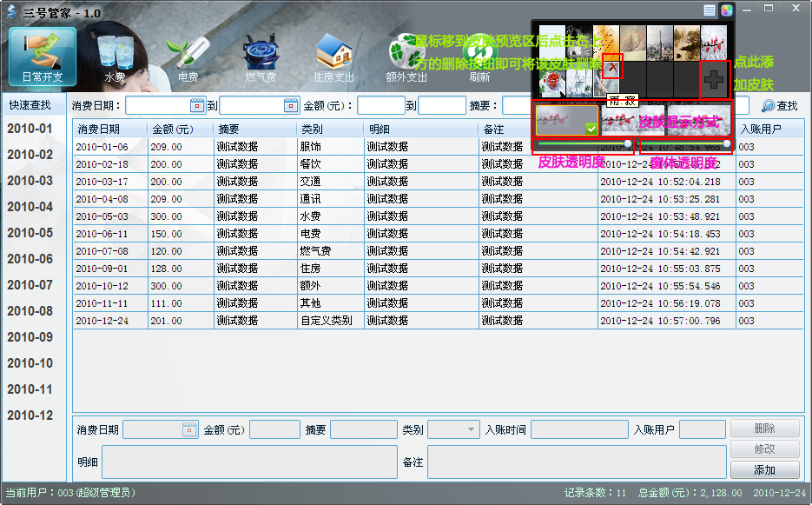
Task: Toggle the colorful skin palette icon
Action: (727, 10)
